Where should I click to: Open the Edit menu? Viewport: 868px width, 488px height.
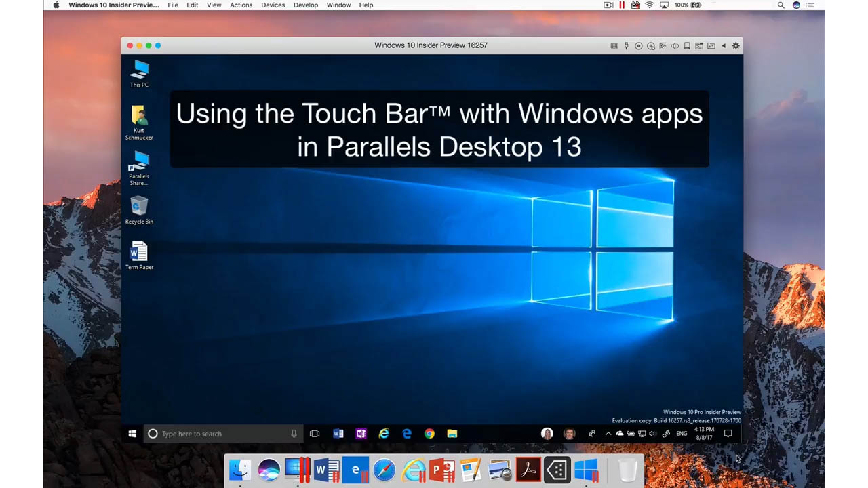193,5
